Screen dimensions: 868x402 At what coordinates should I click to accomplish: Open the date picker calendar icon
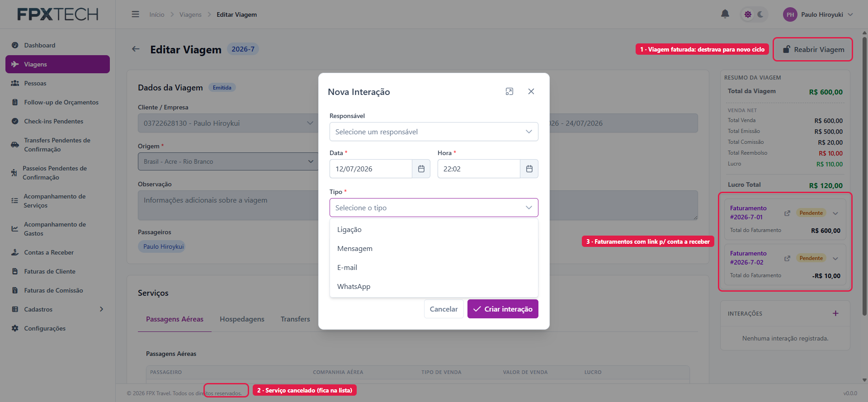coord(421,169)
